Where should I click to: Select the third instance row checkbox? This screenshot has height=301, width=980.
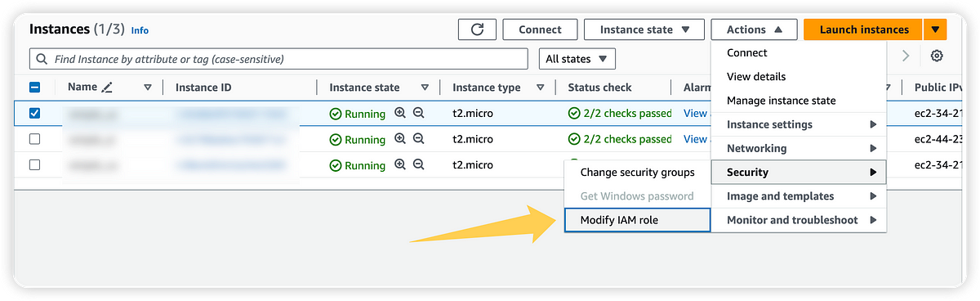(x=34, y=164)
